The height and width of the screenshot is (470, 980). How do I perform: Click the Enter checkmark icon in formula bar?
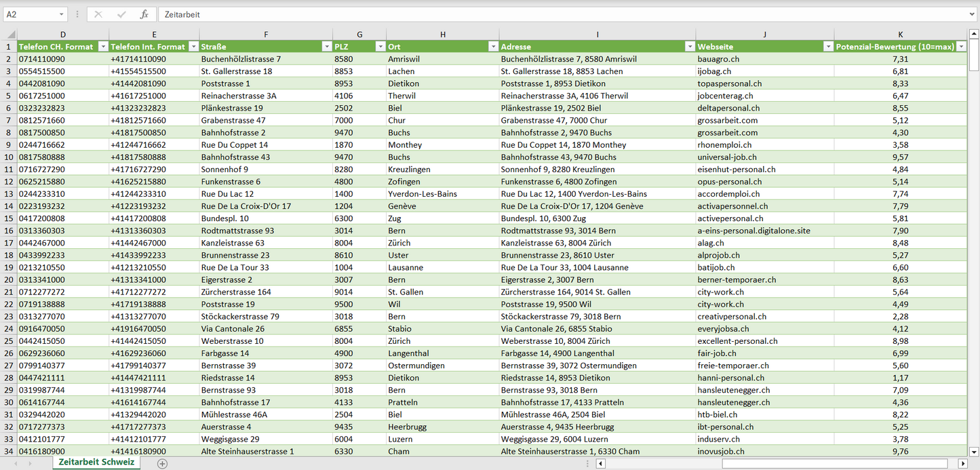pos(121,14)
